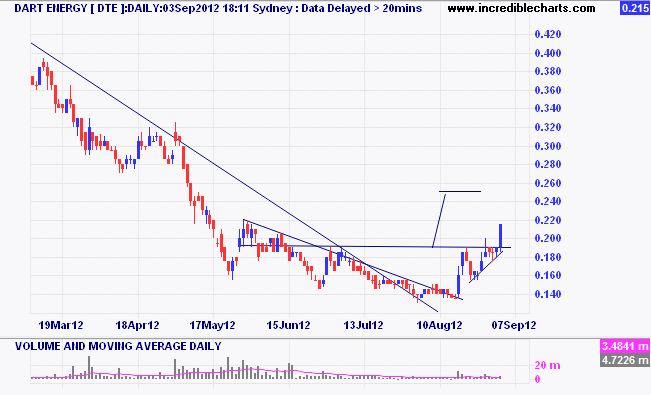The height and width of the screenshot is (395, 651).
Task: Click the 0.220 price axis label
Action: click(x=548, y=220)
